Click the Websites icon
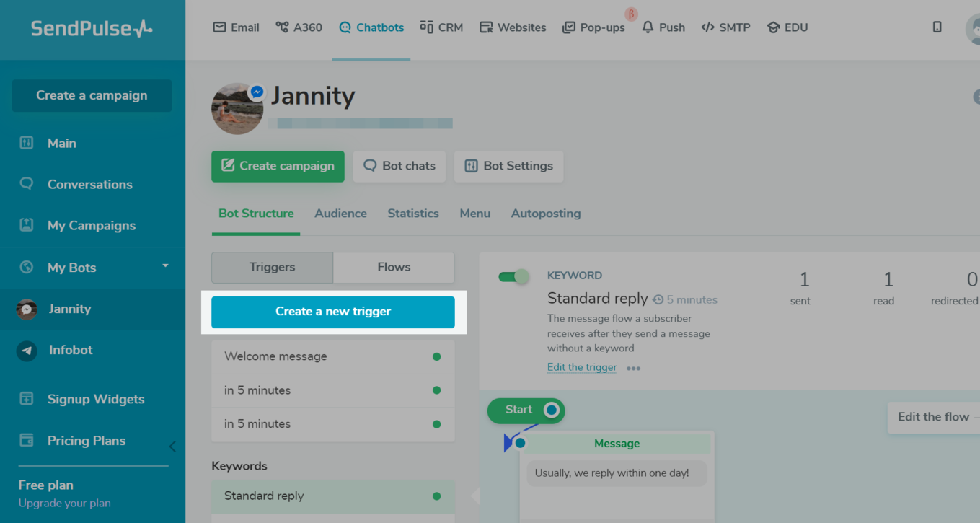This screenshot has width=980, height=523. coord(486,27)
